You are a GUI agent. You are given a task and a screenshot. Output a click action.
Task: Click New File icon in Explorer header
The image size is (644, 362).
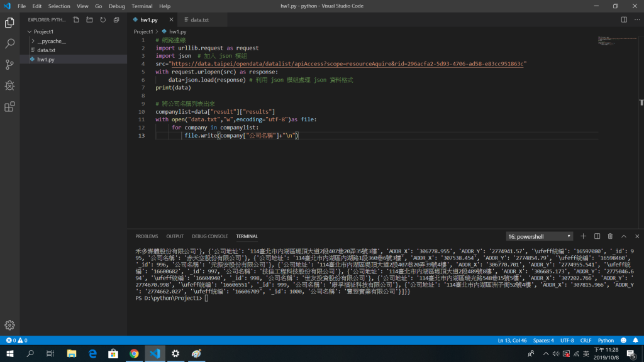point(76,20)
